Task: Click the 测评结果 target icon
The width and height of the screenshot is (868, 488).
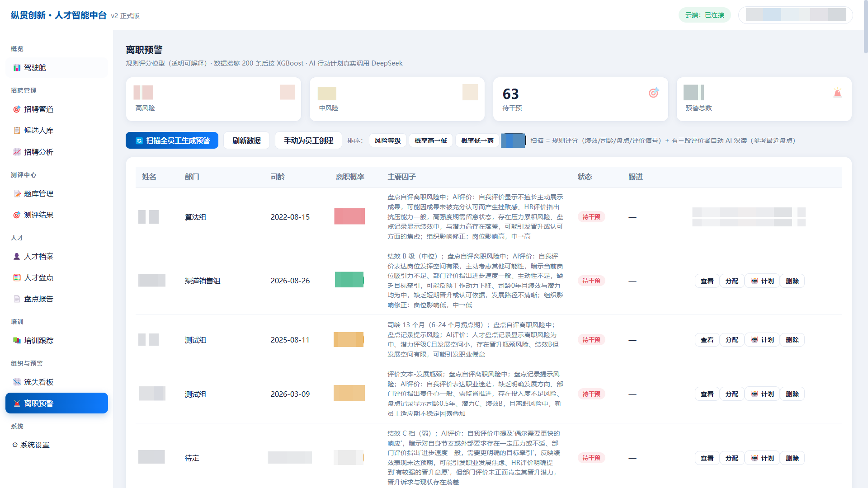Action: click(17, 215)
